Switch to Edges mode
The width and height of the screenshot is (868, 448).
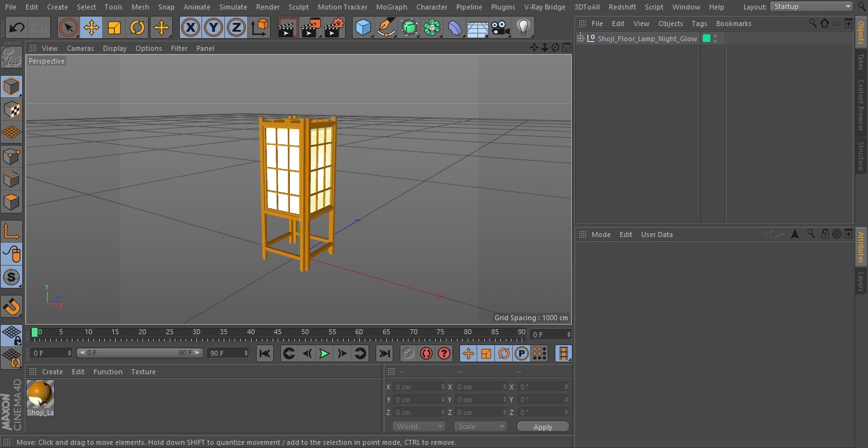(x=11, y=179)
